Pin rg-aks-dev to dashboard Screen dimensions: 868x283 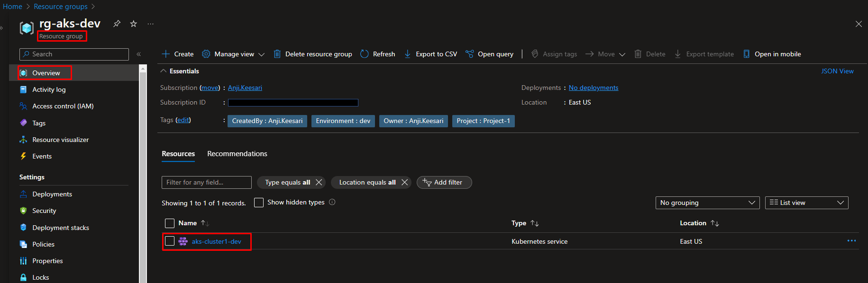pyautogui.click(x=117, y=24)
